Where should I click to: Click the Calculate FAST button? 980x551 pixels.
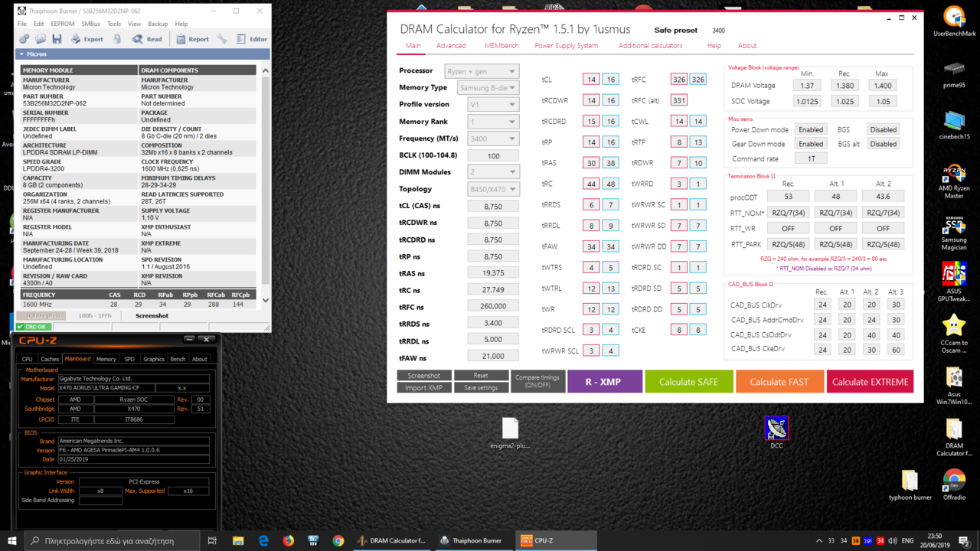(x=779, y=382)
